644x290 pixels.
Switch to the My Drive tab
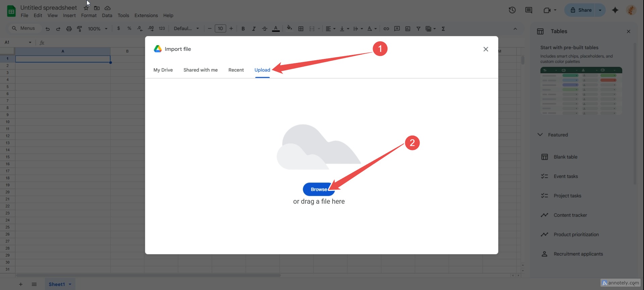tap(163, 70)
